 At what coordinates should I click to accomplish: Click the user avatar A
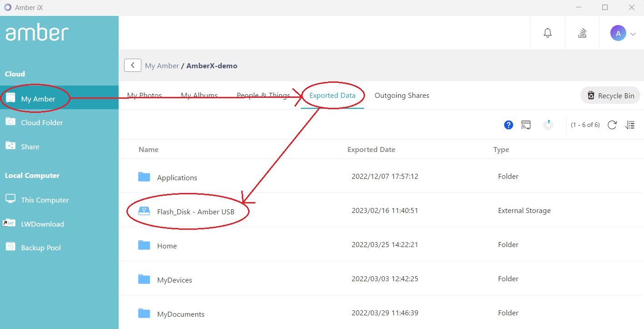(x=618, y=33)
